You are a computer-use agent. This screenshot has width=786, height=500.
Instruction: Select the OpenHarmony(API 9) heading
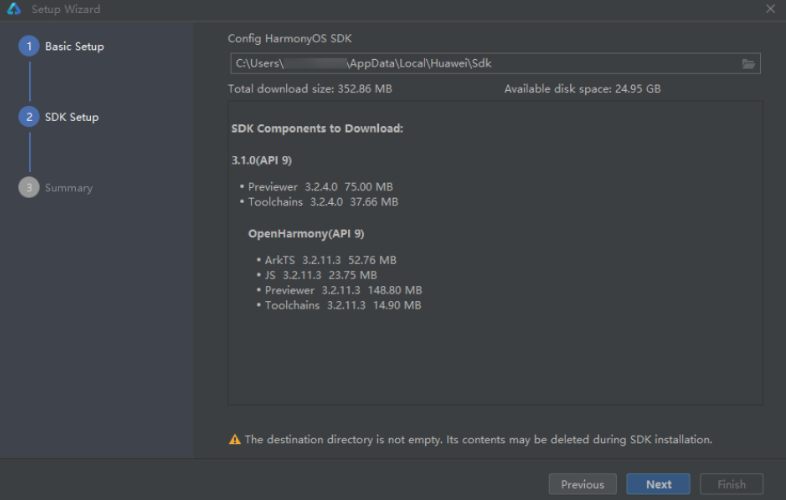click(306, 233)
